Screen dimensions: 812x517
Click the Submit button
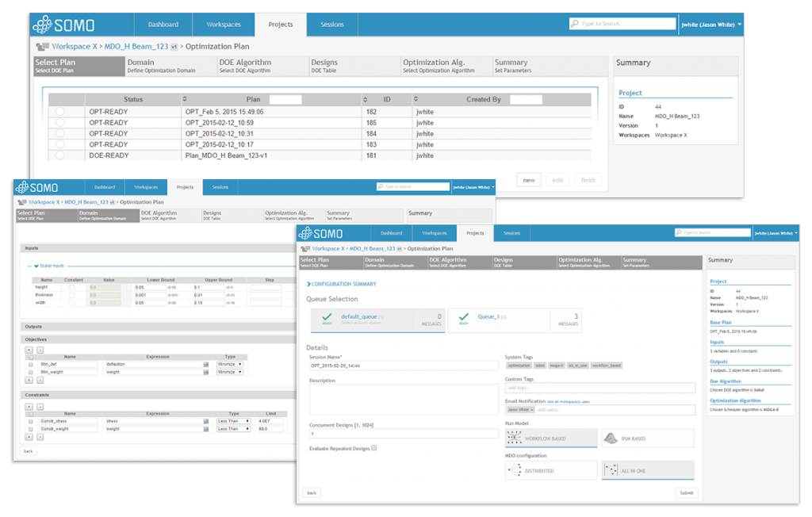(x=687, y=493)
